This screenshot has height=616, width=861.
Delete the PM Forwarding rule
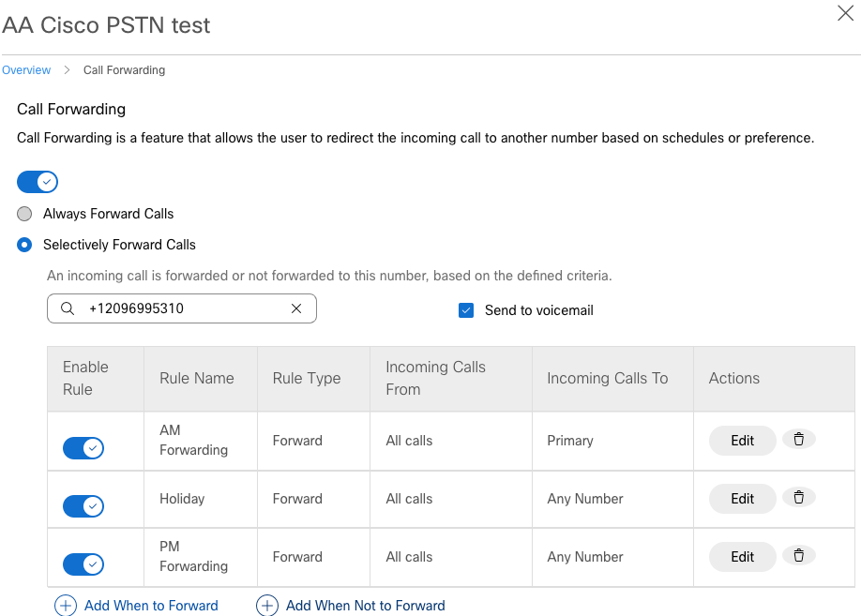tap(799, 556)
